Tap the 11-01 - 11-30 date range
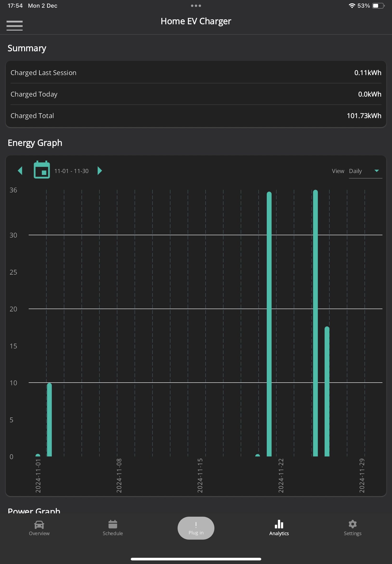The image size is (392, 564). click(x=71, y=171)
